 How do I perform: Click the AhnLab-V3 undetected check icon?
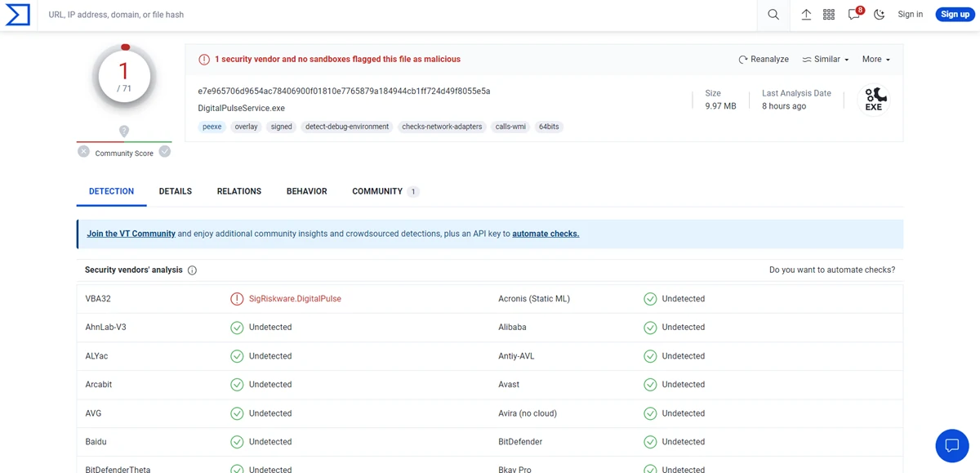coord(237,328)
